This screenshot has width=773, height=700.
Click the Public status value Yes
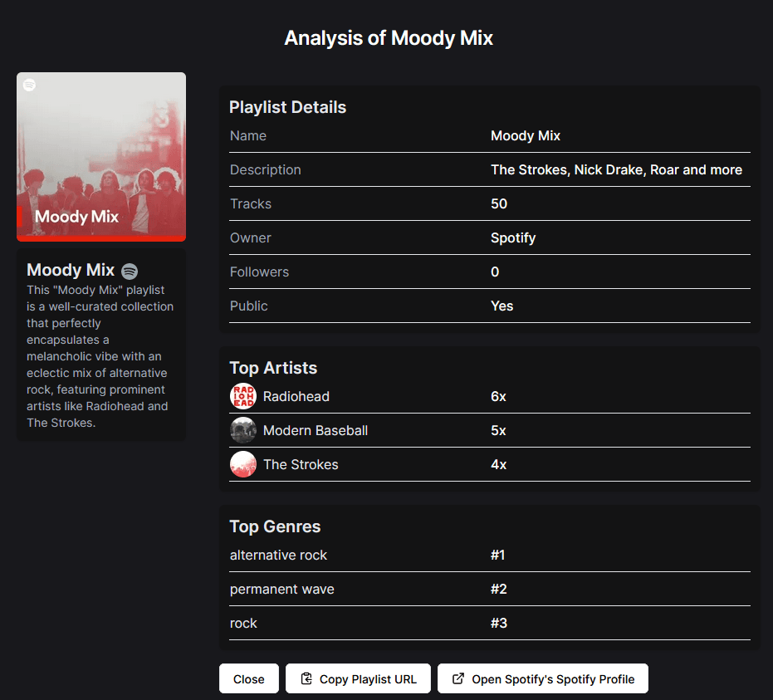[501, 306]
